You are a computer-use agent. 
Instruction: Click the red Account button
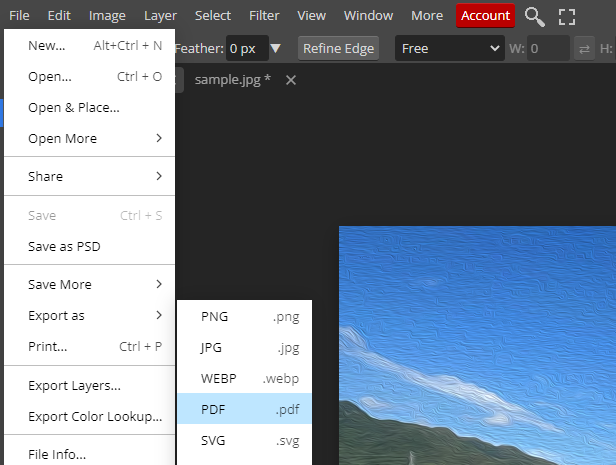(x=485, y=16)
